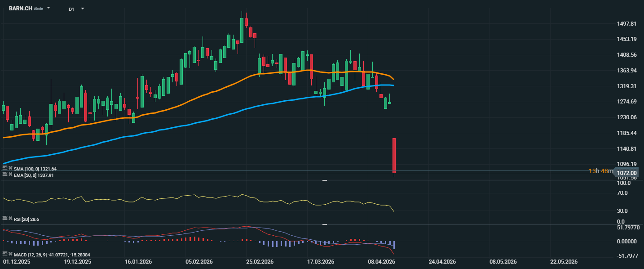Open settings for the SMA indicator

pyautogui.click(x=5, y=168)
